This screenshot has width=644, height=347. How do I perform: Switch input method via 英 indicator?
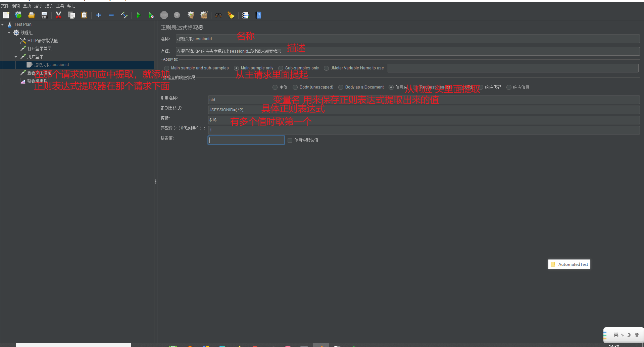pyautogui.click(x=616, y=335)
